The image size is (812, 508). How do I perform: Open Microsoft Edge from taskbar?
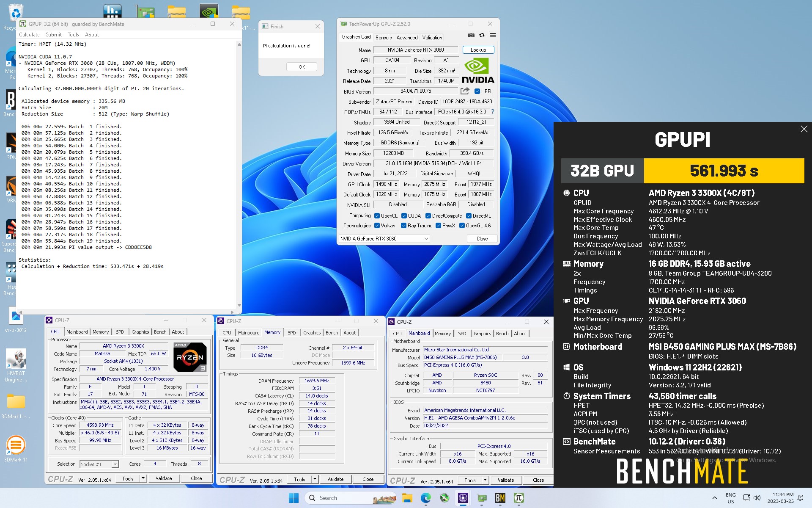[426, 498]
